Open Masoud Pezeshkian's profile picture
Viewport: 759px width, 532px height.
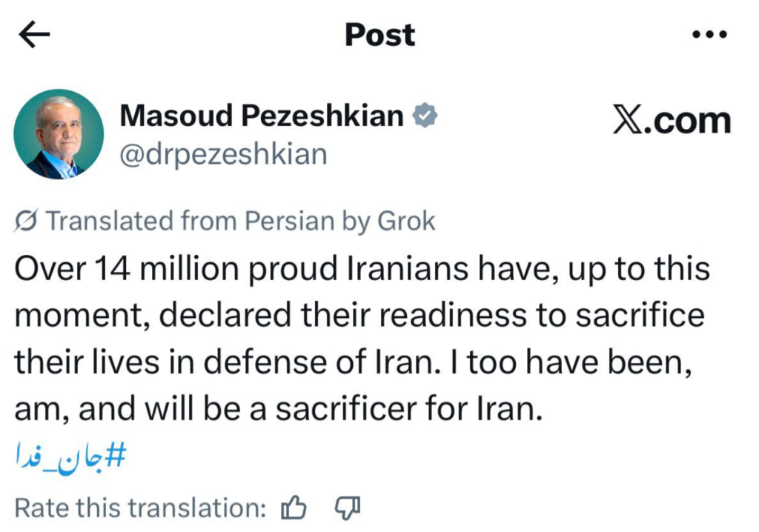tap(59, 134)
